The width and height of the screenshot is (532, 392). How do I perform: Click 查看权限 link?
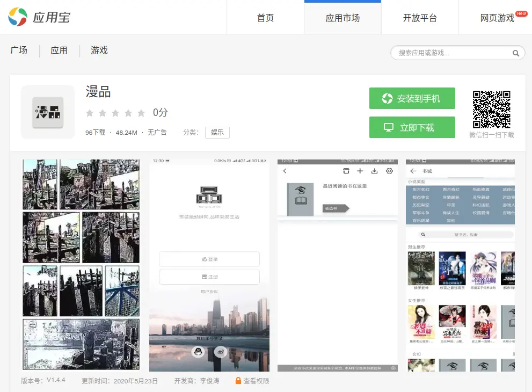pyautogui.click(x=256, y=381)
